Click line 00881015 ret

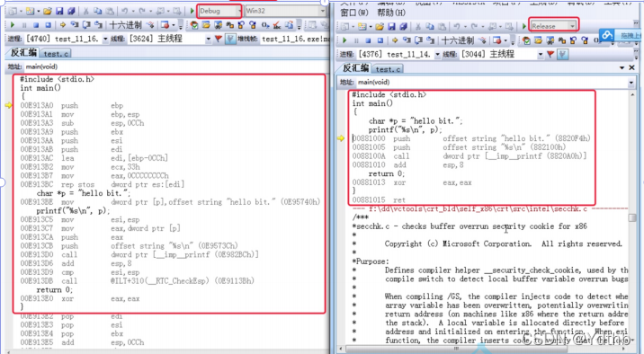point(379,199)
